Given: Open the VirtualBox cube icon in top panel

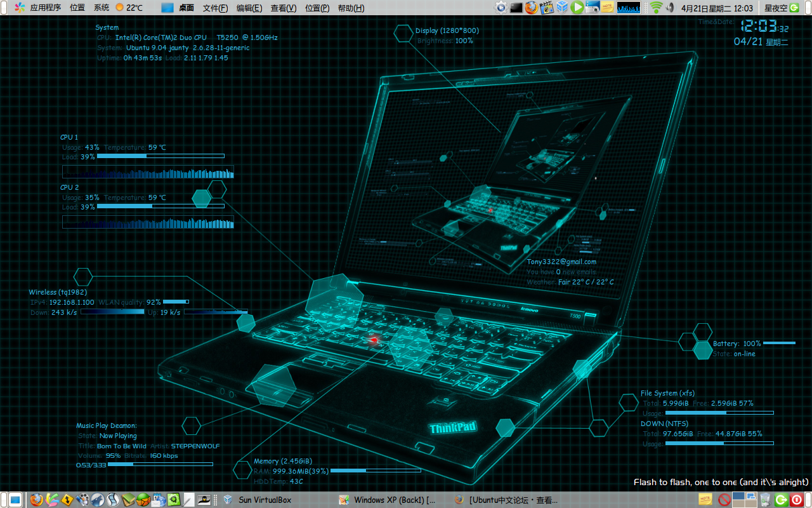Looking at the screenshot, I should coord(562,8).
